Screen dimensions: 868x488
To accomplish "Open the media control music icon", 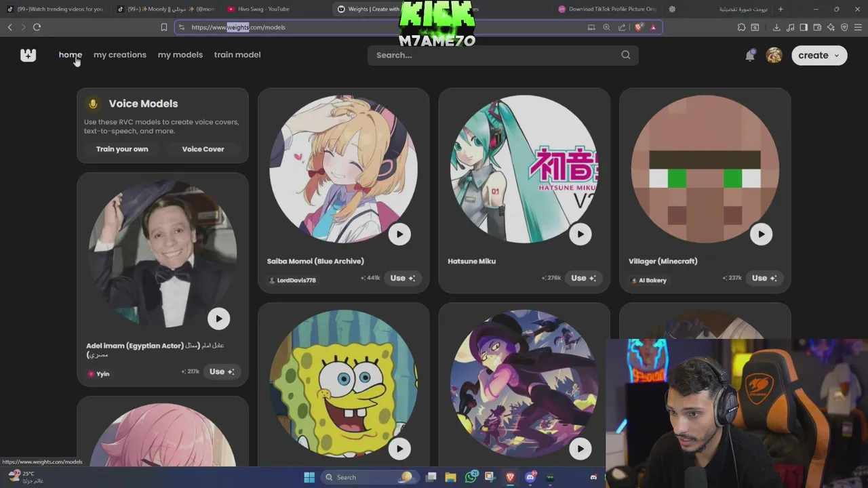I will 790,27.
